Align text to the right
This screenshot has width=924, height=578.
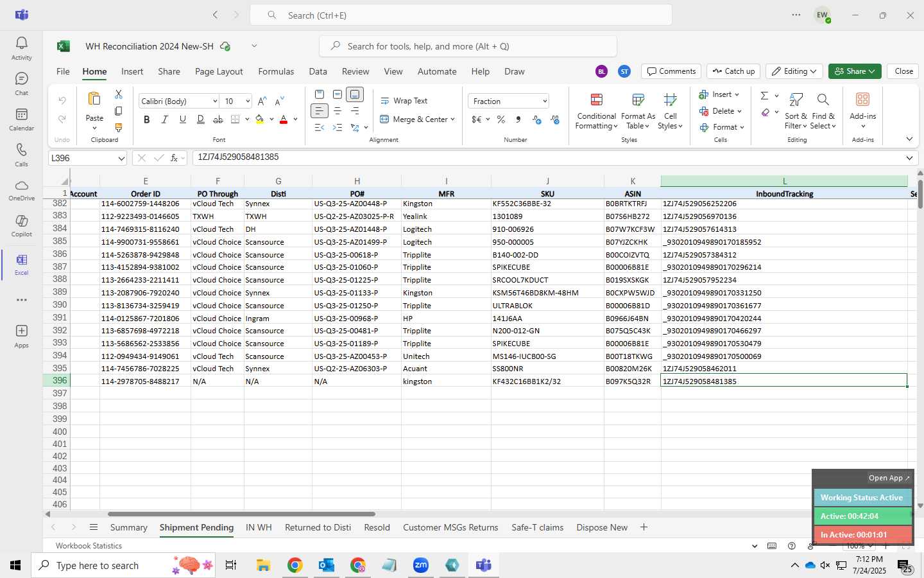(x=355, y=111)
